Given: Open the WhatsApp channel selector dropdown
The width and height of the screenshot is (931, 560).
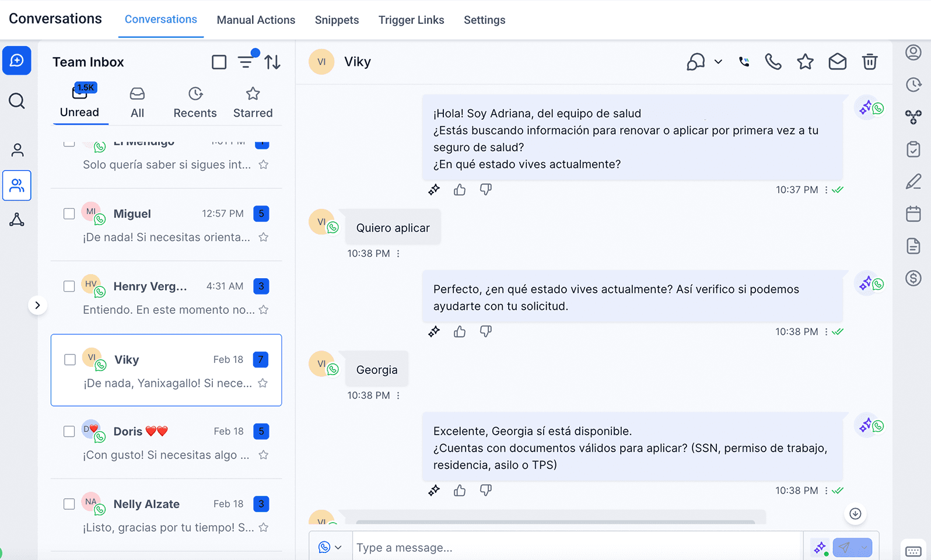Looking at the screenshot, I should pyautogui.click(x=330, y=547).
